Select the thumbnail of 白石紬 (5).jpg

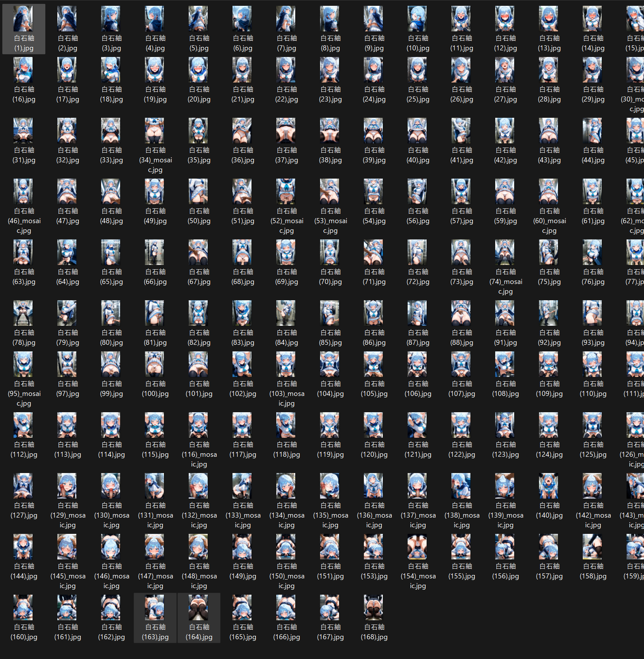[198, 19]
